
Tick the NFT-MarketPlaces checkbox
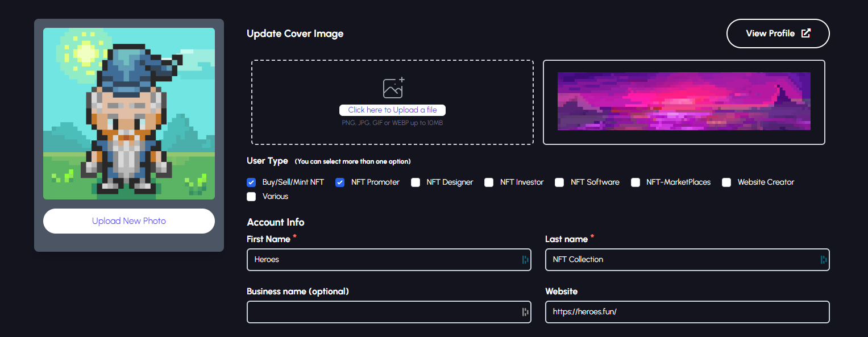pos(636,182)
